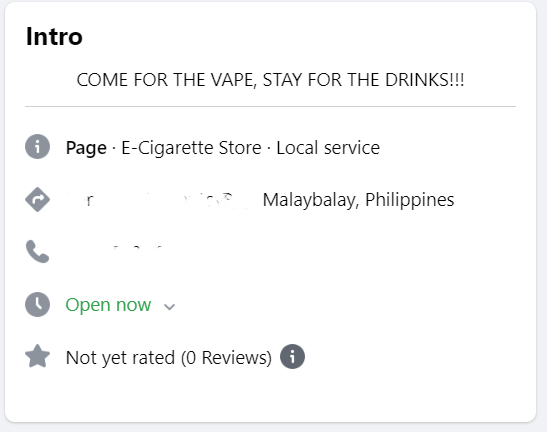Click the divider line below the tagline

pos(270,106)
